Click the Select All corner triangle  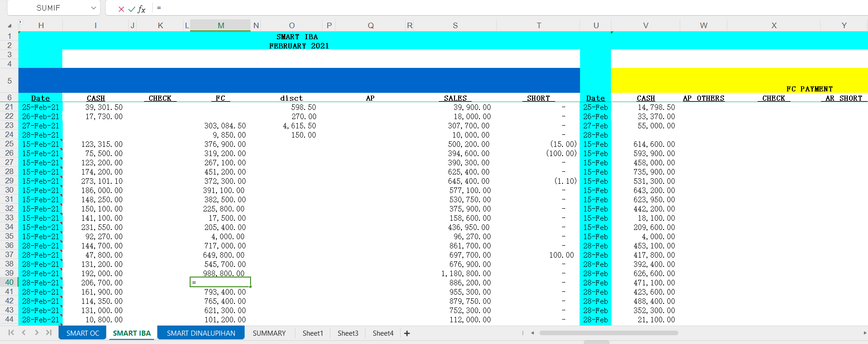pyautogui.click(x=9, y=25)
